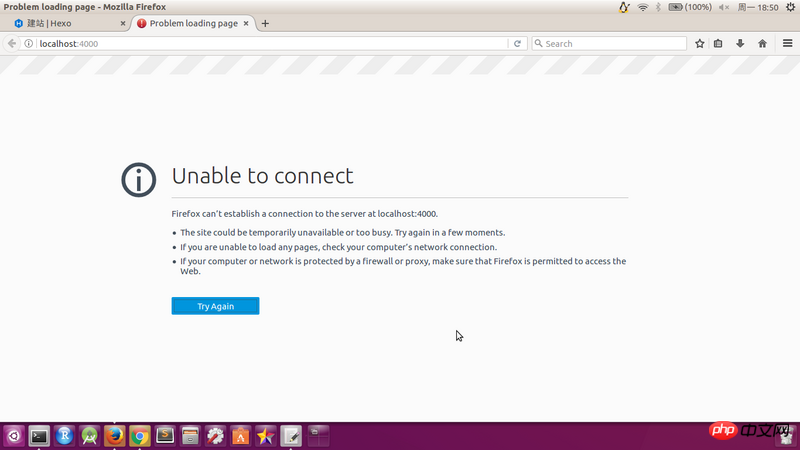Click the Unable to connect heading

tap(262, 176)
